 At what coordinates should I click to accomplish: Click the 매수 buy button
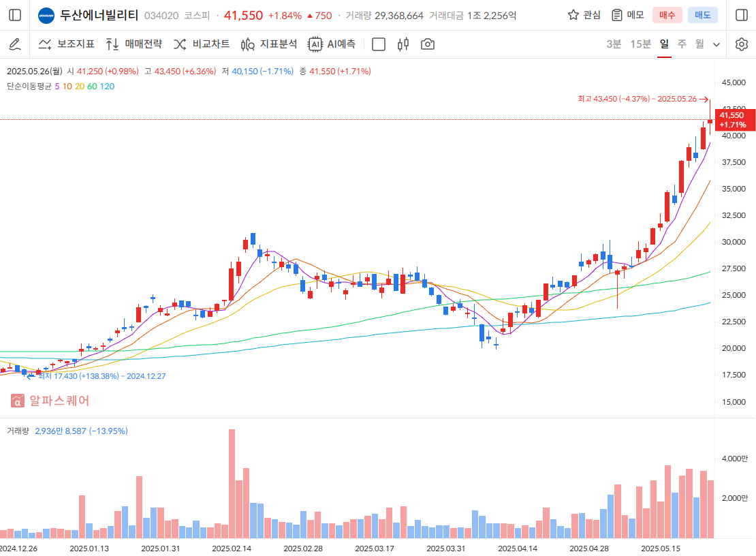pyautogui.click(x=667, y=15)
